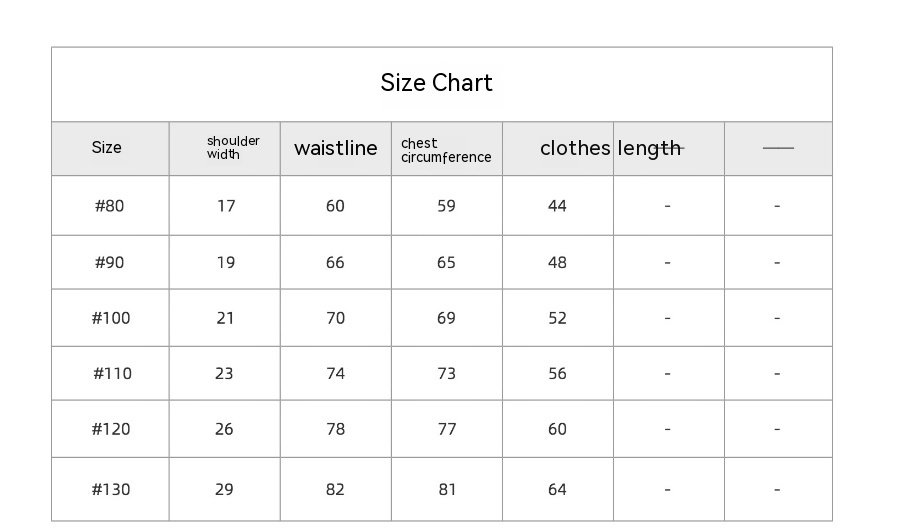
Task: Select chest circumference value 81
Action: coord(446,490)
